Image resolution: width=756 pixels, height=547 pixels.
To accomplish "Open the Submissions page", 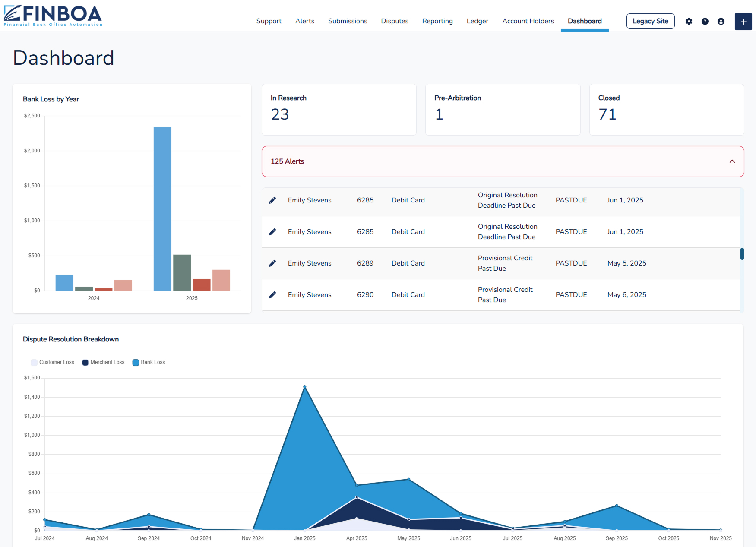I will coord(348,21).
